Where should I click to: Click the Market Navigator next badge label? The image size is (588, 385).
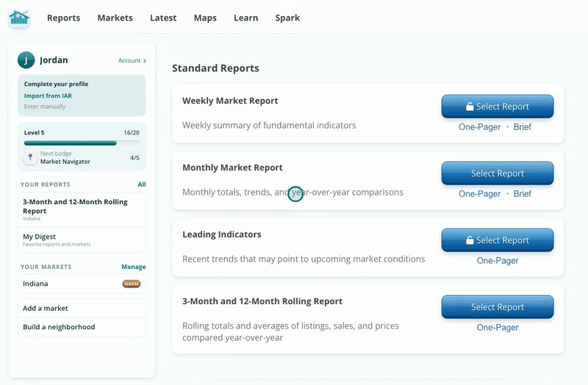tap(65, 162)
